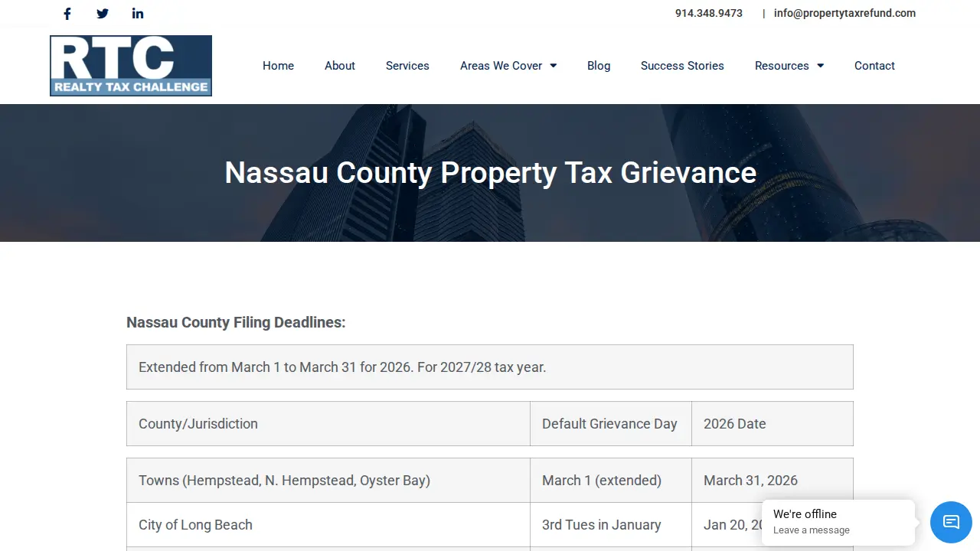This screenshot has width=980, height=551.
Task: Select the March 31, 2026 date cell
Action: coord(773,481)
